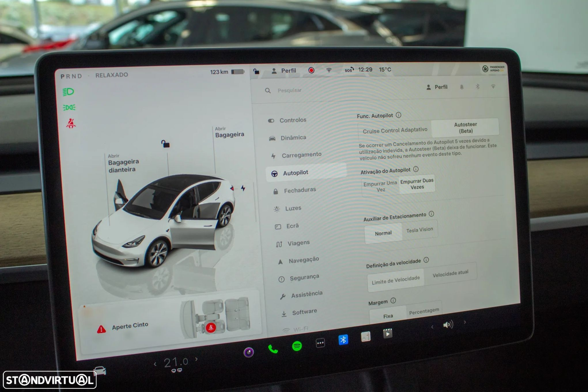The height and width of the screenshot is (392, 588).
Task: Tap info icon next to Auxiliar de Estacionamento
Action: pyautogui.click(x=431, y=214)
